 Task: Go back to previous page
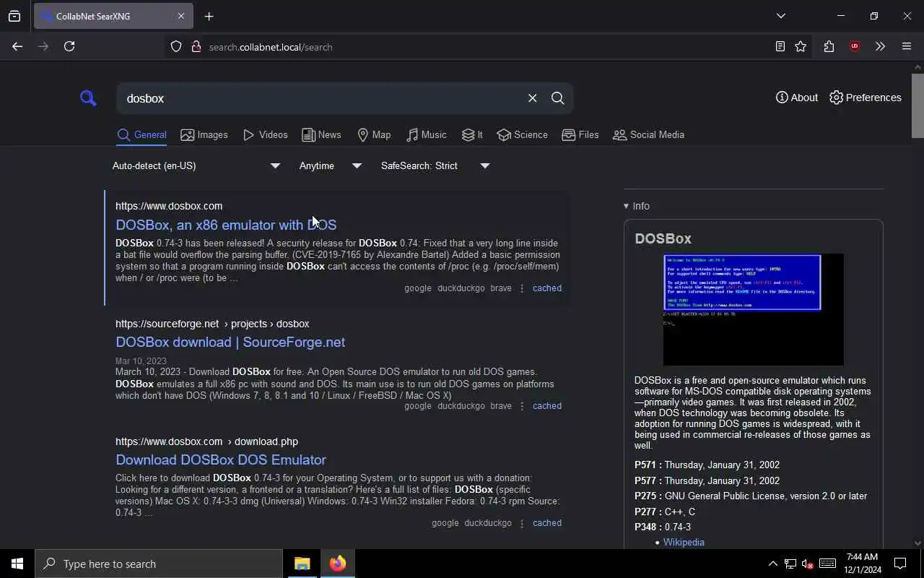17,46
